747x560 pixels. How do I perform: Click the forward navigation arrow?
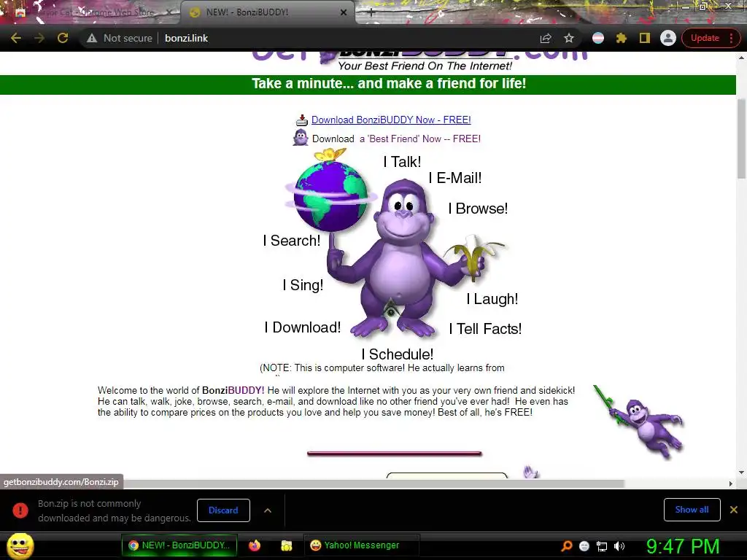click(39, 38)
